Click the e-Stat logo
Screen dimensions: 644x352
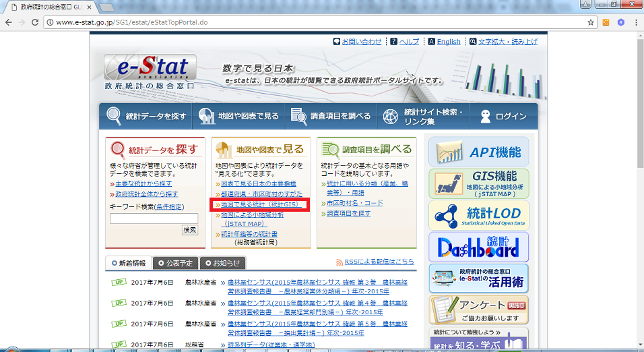pos(150,71)
